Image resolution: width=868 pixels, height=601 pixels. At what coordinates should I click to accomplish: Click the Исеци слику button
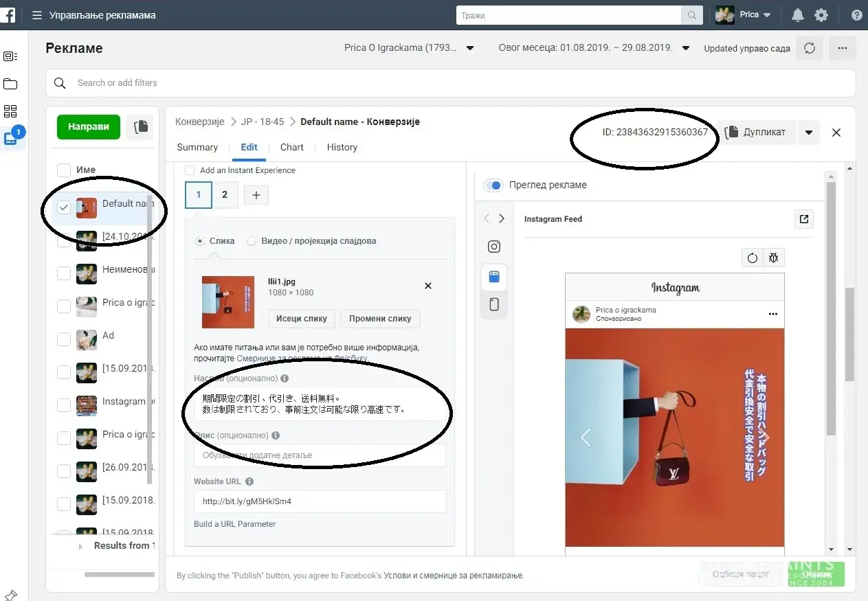[302, 319]
